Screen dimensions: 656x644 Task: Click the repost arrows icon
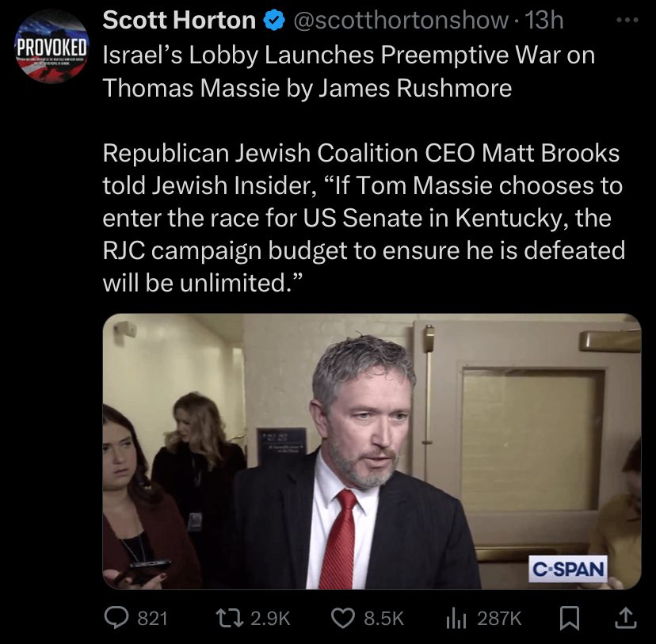tap(229, 618)
